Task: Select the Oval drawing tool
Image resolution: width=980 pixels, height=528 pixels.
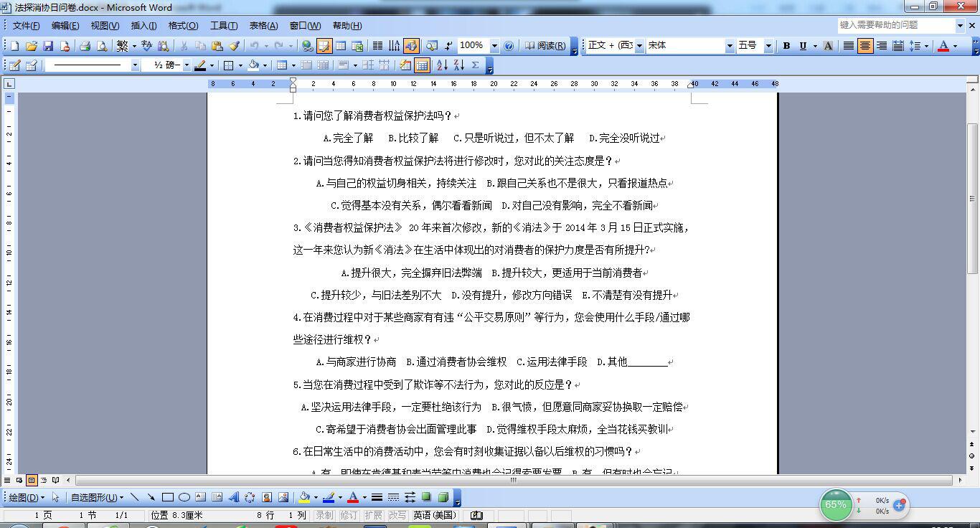Action: (x=184, y=497)
